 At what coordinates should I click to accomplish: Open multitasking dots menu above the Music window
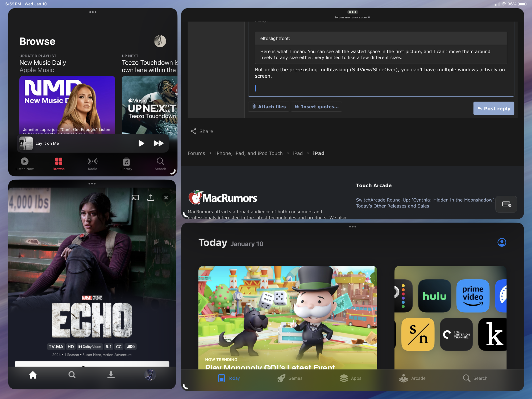(93, 12)
